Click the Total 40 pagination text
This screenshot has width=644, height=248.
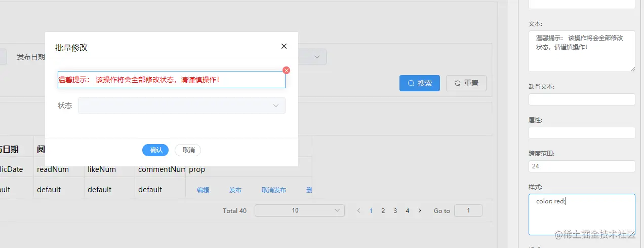coord(234,210)
